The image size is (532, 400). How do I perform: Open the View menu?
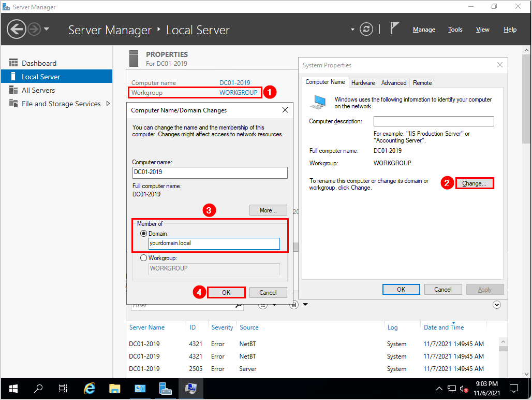tap(482, 30)
